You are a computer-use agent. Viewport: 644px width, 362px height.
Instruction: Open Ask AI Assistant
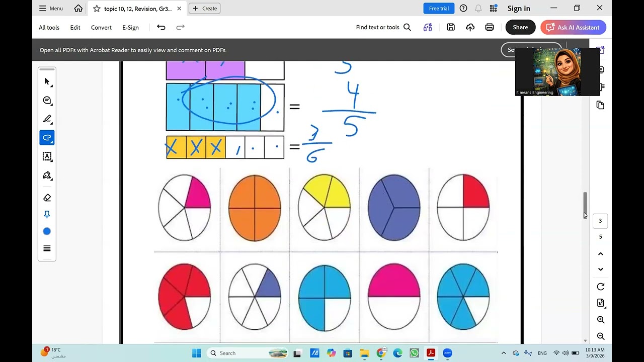point(573,27)
